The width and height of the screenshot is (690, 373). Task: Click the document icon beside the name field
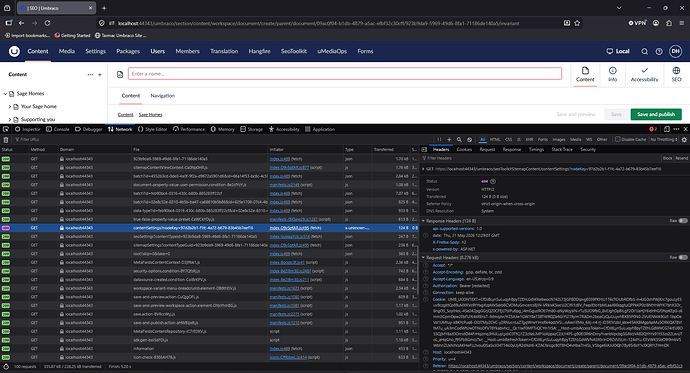pos(120,74)
